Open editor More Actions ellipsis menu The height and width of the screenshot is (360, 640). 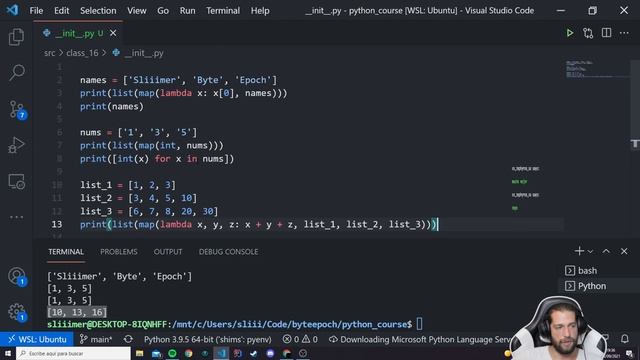tap(624, 33)
